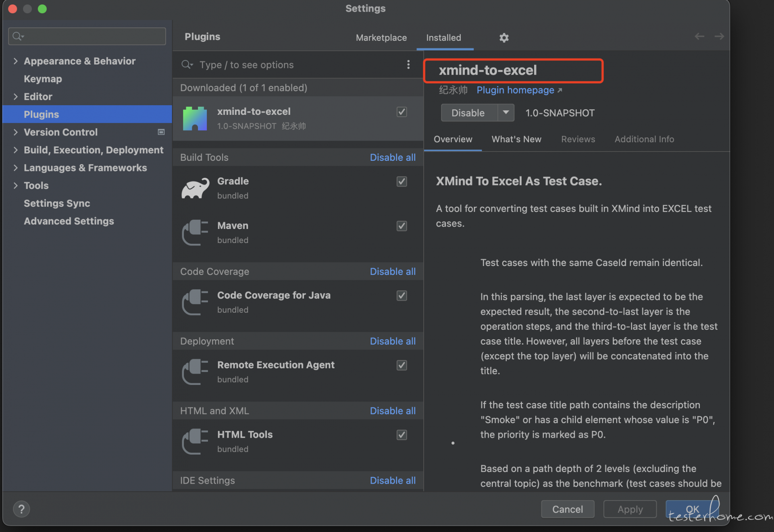Focus the settings search field

click(87, 36)
